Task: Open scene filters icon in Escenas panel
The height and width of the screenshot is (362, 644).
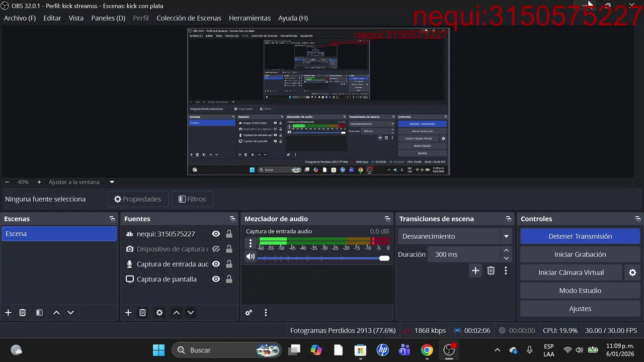Action: [39, 313]
